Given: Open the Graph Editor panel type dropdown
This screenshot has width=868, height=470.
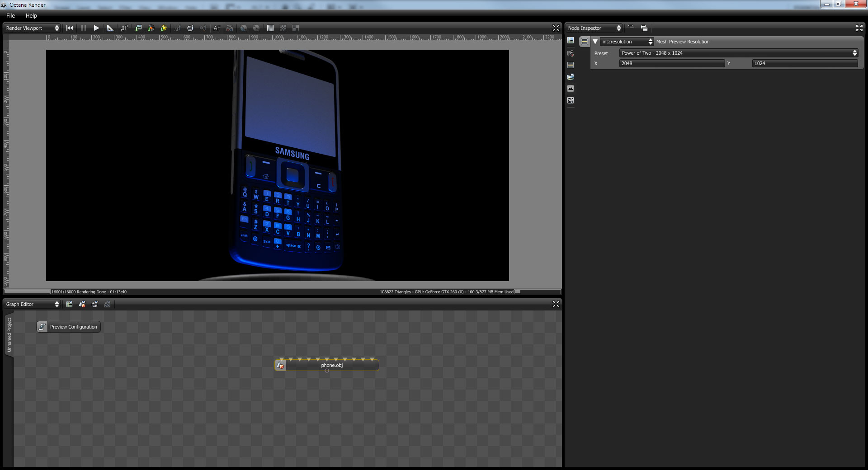Looking at the screenshot, I should (x=32, y=304).
